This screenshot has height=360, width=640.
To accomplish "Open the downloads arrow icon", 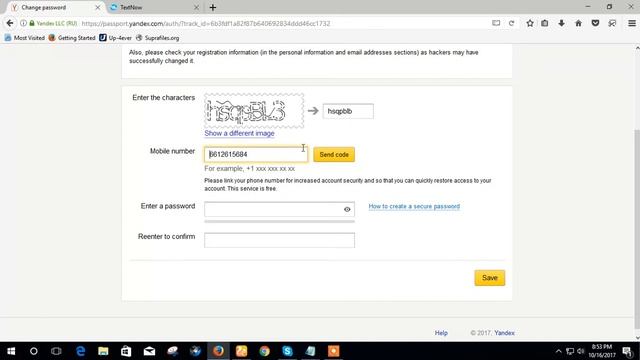I will tap(562, 23).
